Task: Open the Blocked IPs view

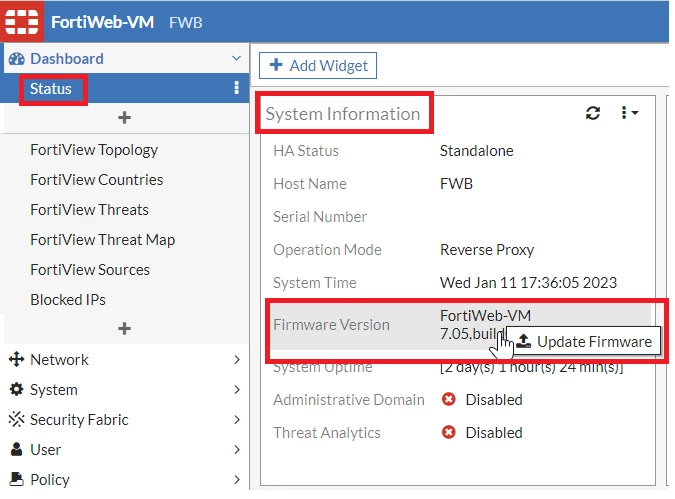Action: pyautogui.click(x=68, y=300)
